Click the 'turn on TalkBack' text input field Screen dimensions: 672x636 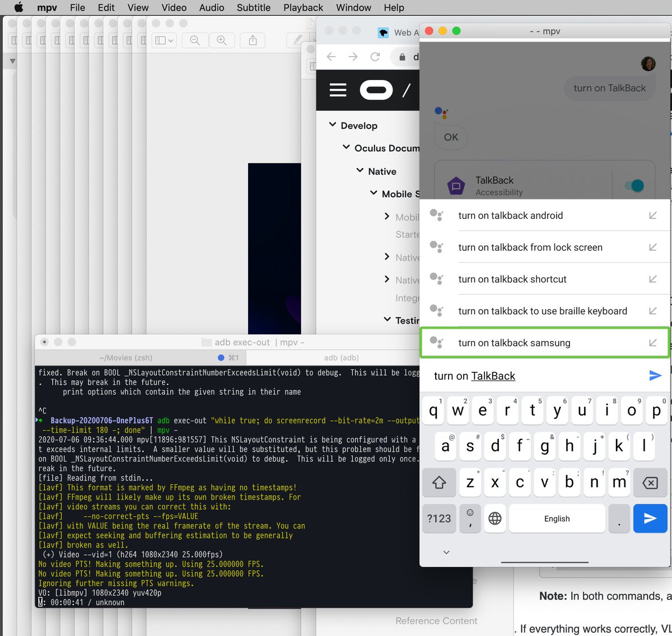coord(532,376)
